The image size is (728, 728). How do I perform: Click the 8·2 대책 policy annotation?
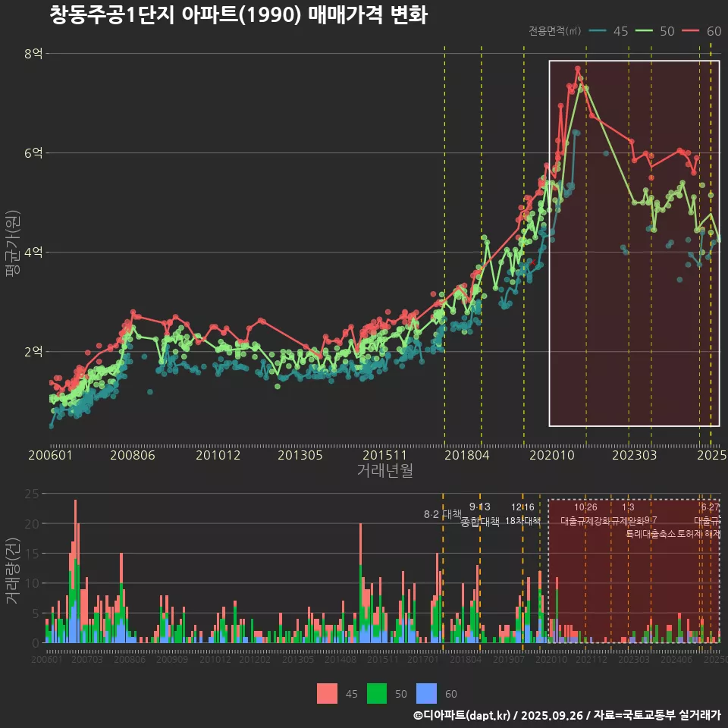click(442, 514)
